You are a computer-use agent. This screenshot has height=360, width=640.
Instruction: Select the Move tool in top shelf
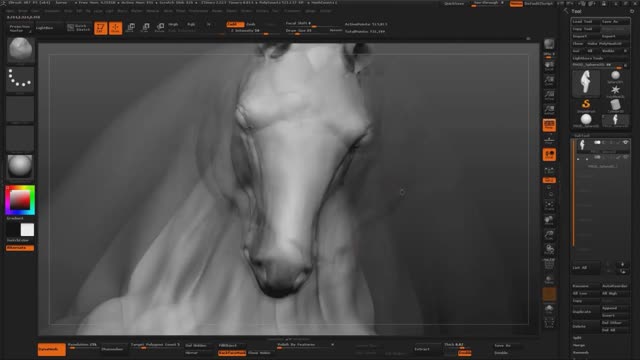[x=131, y=28]
